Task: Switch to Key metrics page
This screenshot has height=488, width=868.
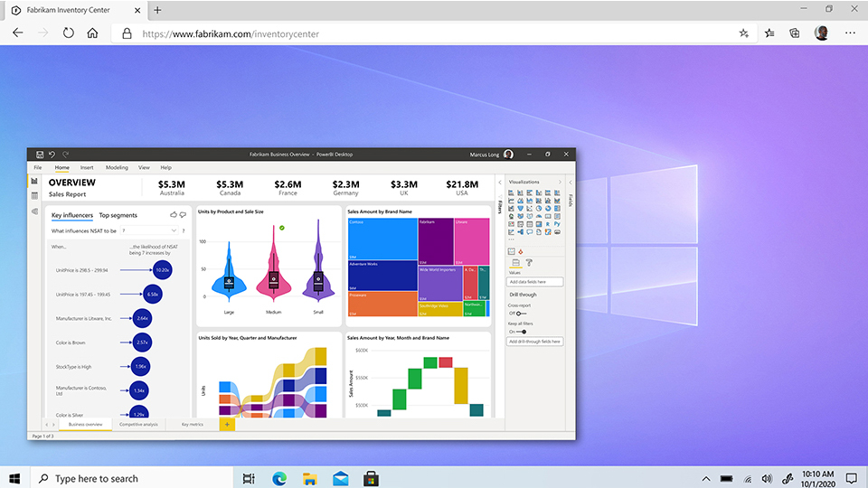Action: tap(192, 425)
